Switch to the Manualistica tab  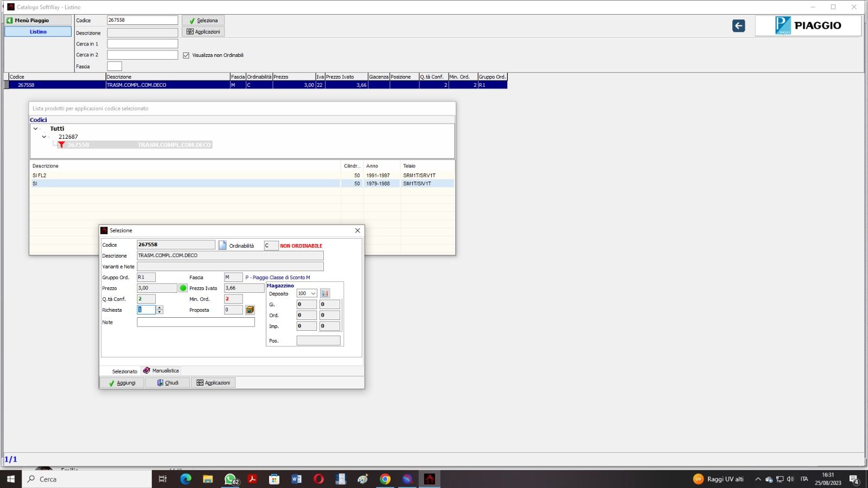[x=161, y=371]
